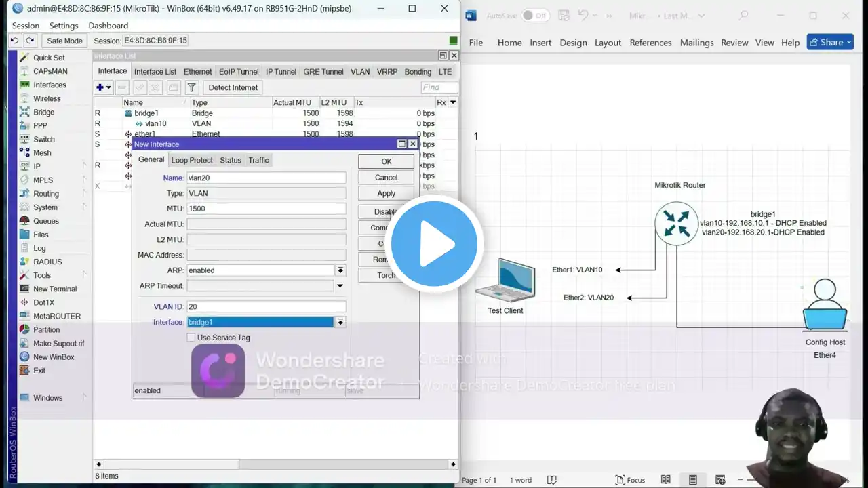Open column selector arrow beside Rx
Screen dimensions: 868x488
453,102
